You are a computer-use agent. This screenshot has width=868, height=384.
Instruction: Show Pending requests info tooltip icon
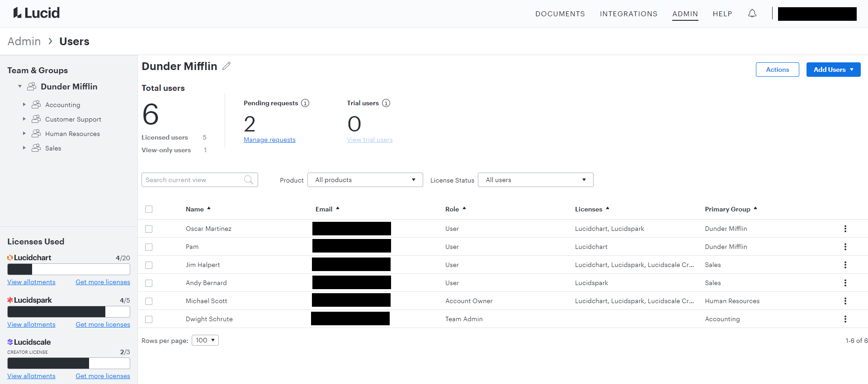click(305, 103)
